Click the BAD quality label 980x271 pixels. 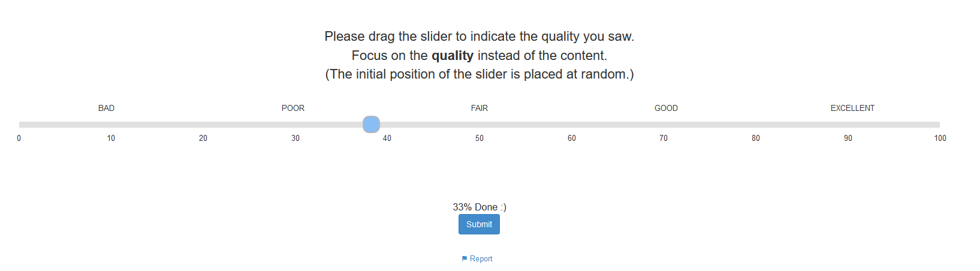pos(106,109)
